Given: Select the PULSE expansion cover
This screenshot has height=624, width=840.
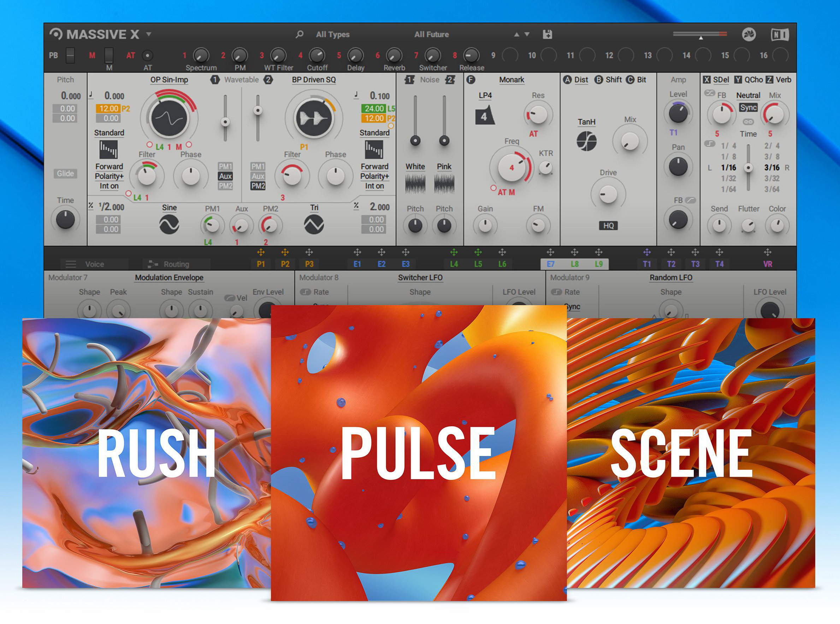Looking at the screenshot, I should click(x=418, y=452).
